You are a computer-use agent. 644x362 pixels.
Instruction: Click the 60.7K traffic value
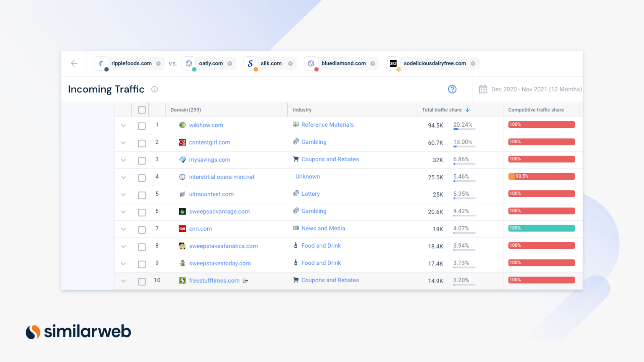click(435, 143)
